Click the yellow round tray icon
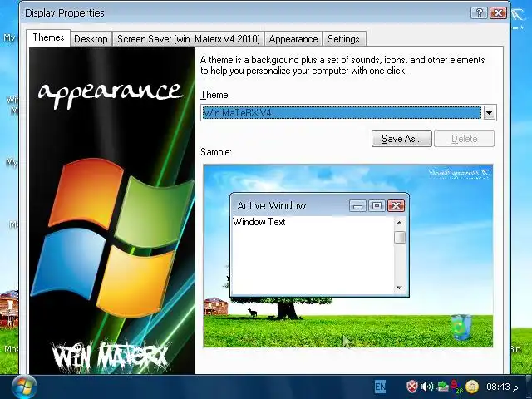This screenshot has width=532, height=399. click(x=472, y=387)
